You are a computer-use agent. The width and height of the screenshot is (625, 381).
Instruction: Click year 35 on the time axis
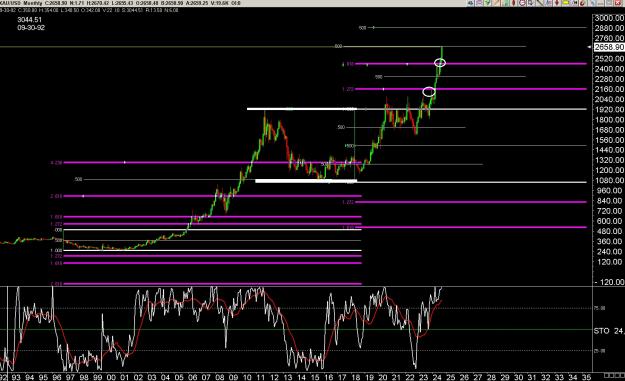tap(586, 377)
